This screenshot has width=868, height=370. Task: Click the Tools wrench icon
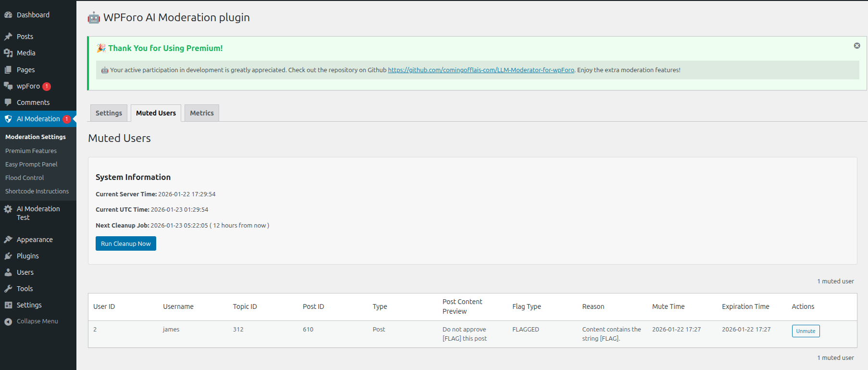(x=8, y=289)
